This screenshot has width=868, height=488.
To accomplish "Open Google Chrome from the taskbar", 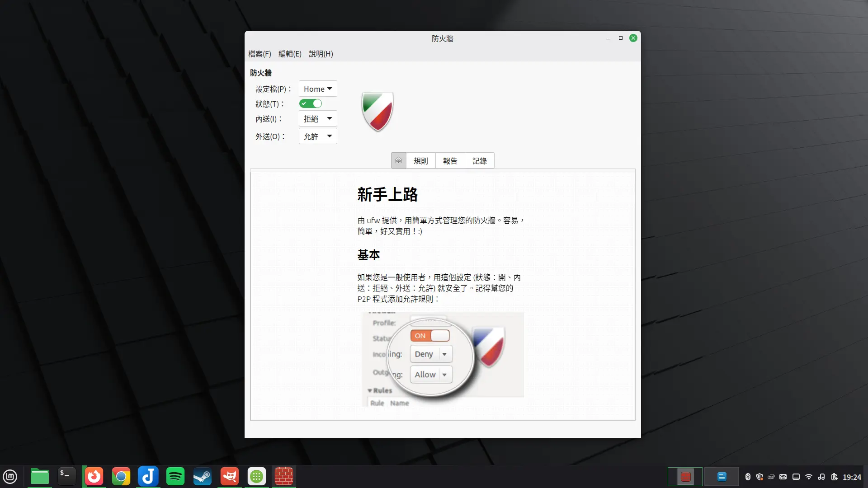I will (121, 476).
